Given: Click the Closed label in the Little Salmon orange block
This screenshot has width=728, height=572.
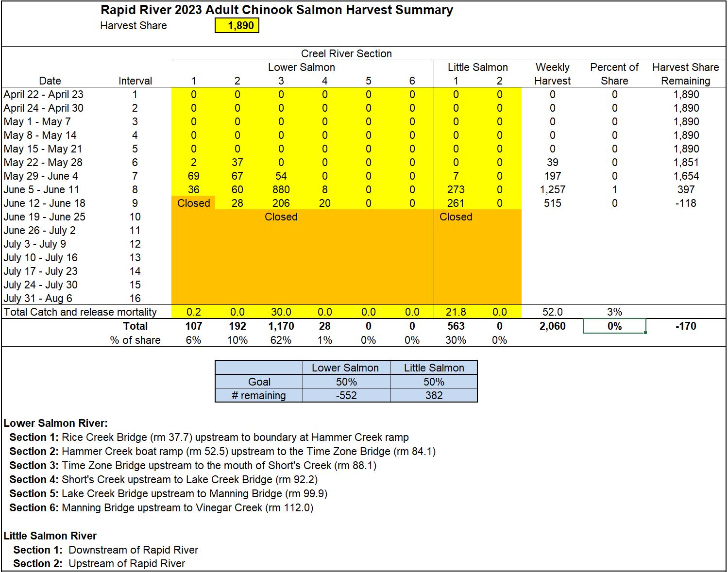Looking at the screenshot, I should 456,217.
